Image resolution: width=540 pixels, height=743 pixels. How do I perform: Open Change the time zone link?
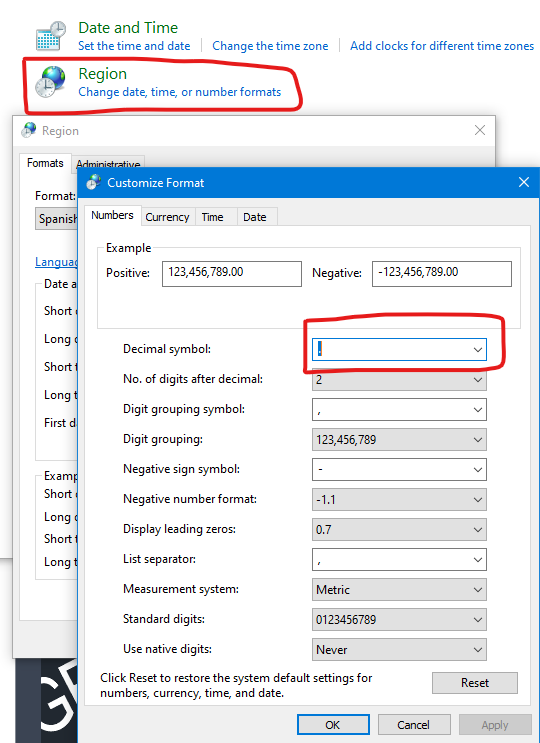pos(270,46)
